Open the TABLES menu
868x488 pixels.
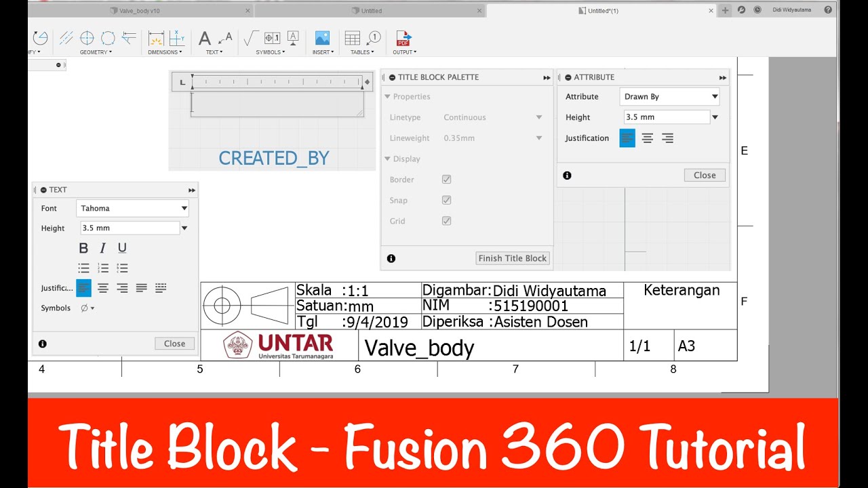click(362, 52)
